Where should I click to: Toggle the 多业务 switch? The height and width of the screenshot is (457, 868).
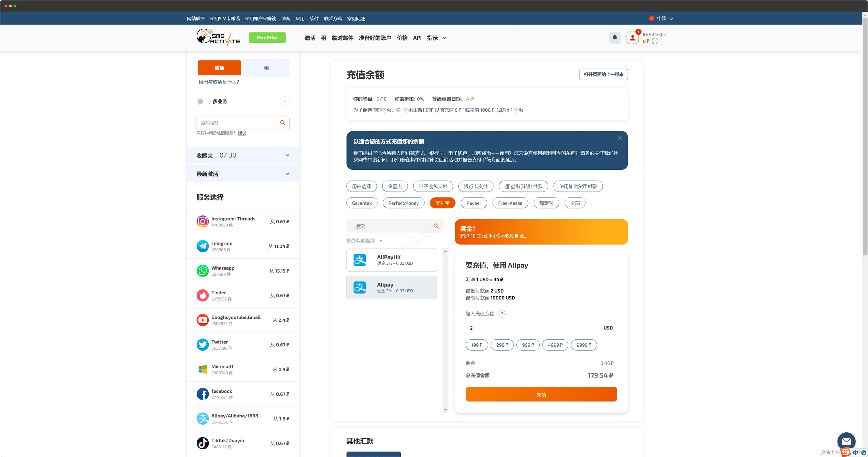point(203,101)
